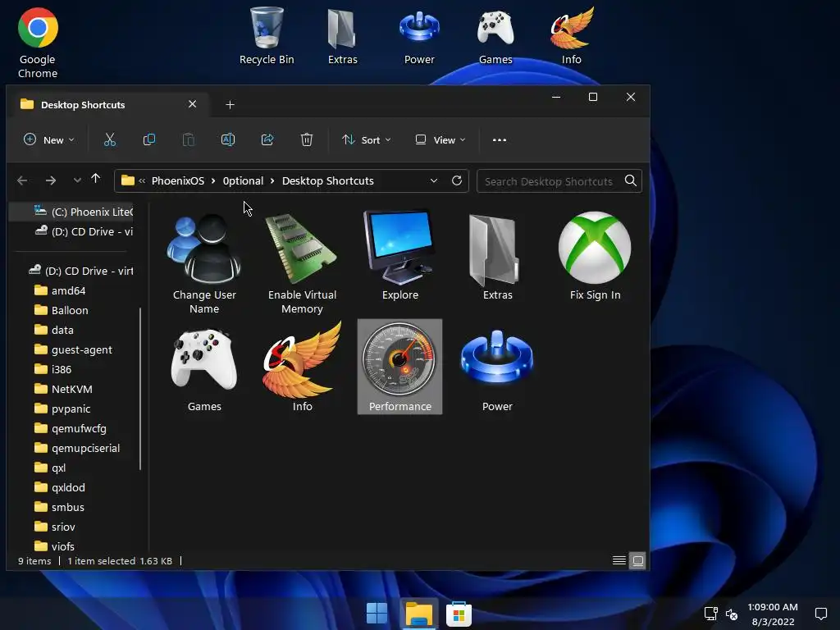
Task: Select the guest-agent folder in sidebar
Action: pyautogui.click(x=73, y=349)
